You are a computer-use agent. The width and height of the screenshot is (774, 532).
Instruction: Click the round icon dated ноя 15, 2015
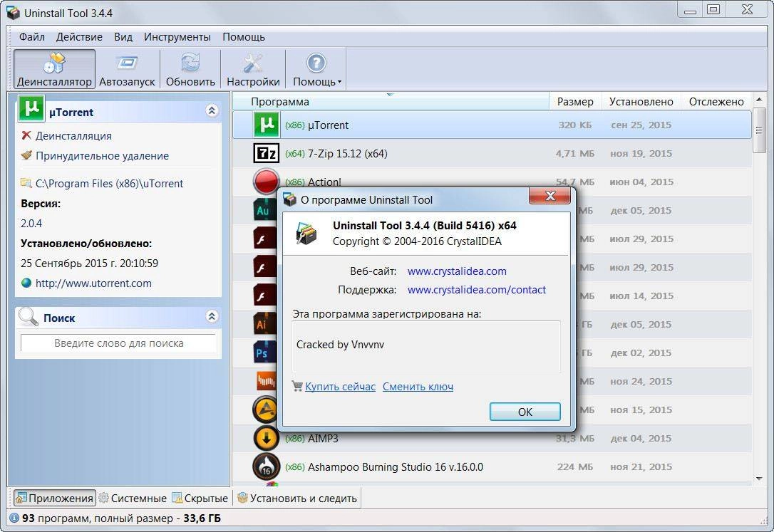(x=264, y=410)
